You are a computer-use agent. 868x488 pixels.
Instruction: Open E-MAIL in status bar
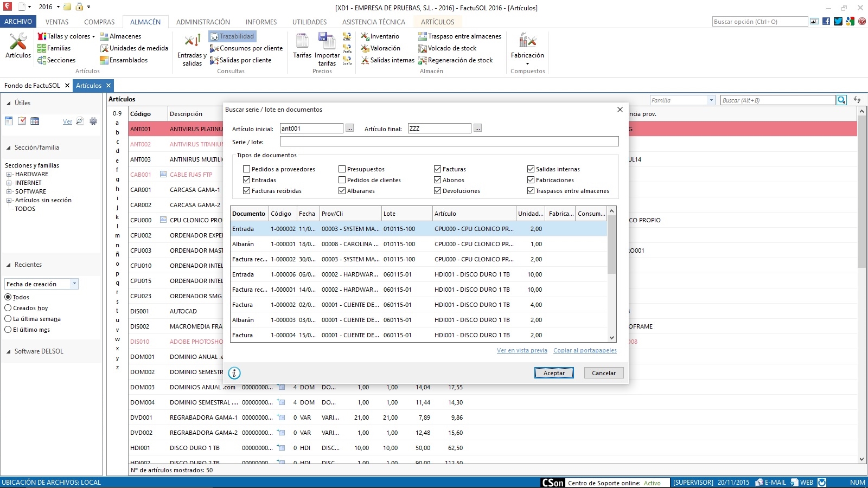pos(771,483)
